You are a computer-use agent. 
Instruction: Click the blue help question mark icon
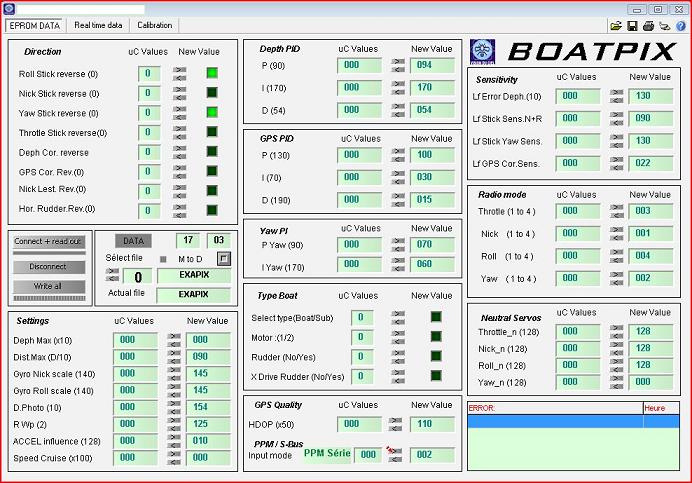pos(679,25)
